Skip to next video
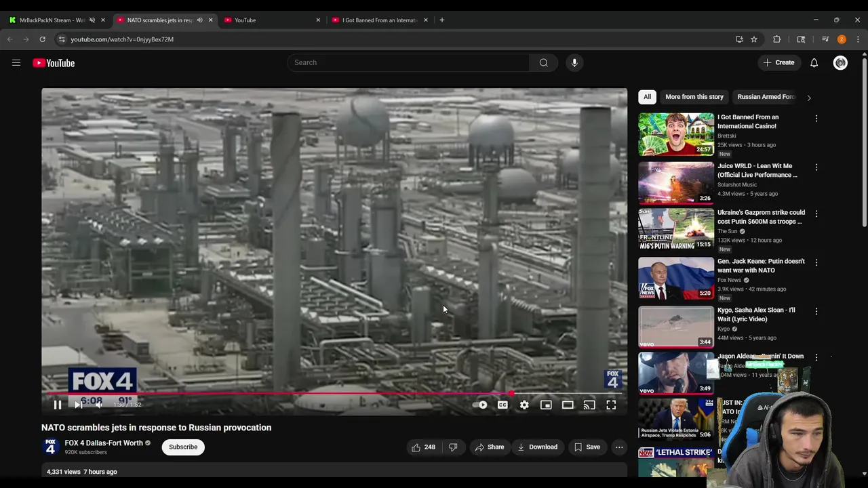868x488 pixels. pyautogui.click(x=79, y=405)
